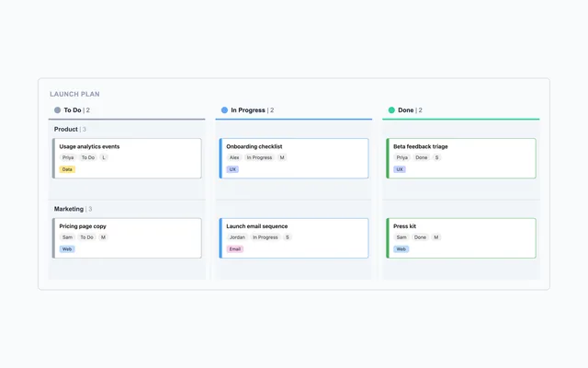Viewport: 588px width, 368px height.
Task: Click To Do chip on Usage analytics events
Action: (88, 157)
